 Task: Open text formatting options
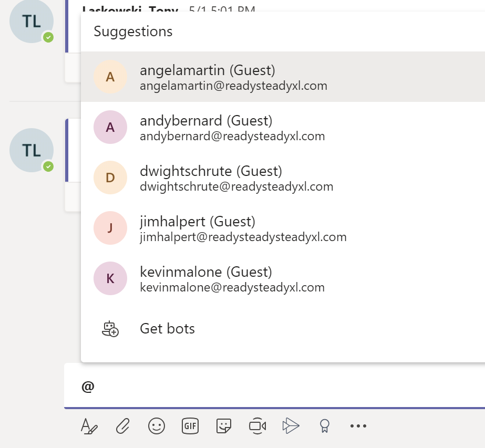pyautogui.click(x=88, y=426)
